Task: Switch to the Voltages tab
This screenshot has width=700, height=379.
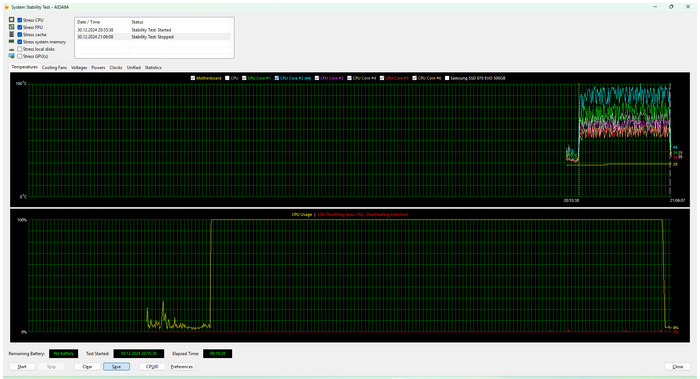Action: pos(79,67)
